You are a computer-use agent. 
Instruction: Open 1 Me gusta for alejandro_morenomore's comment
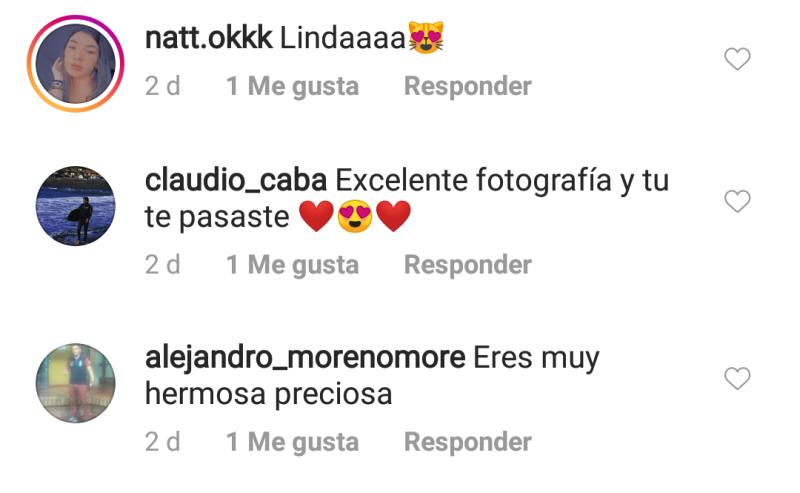pyautogui.click(x=292, y=441)
